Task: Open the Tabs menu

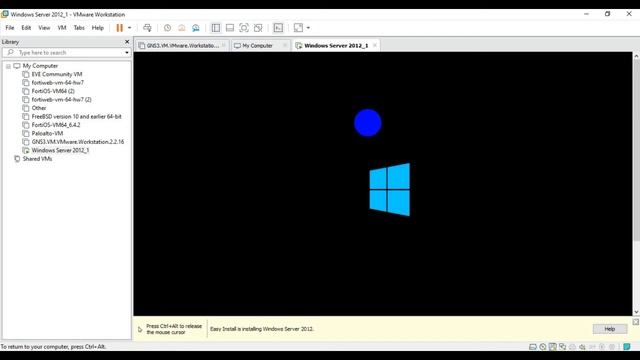Action: [x=79, y=28]
